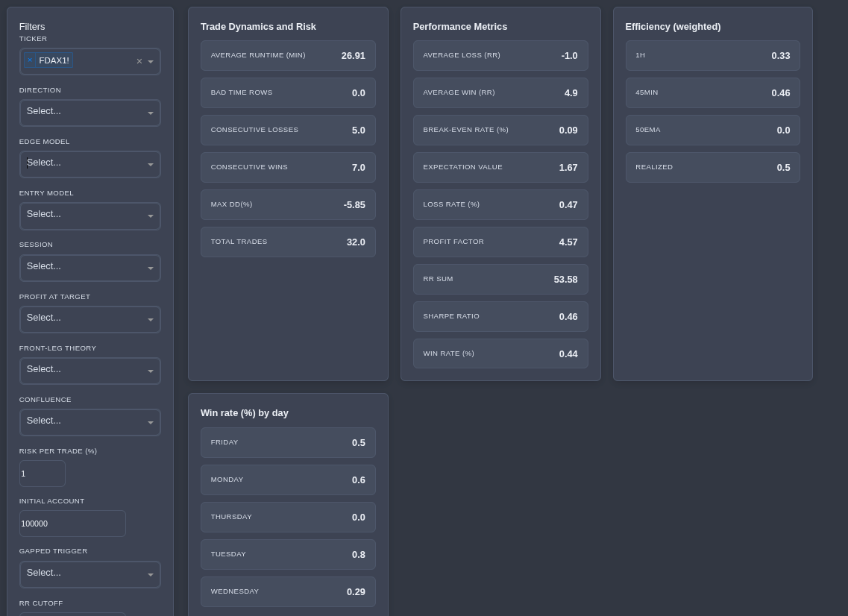The height and width of the screenshot is (616, 848).
Task: Select the Total Trades metric tile
Action: [x=288, y=242]
